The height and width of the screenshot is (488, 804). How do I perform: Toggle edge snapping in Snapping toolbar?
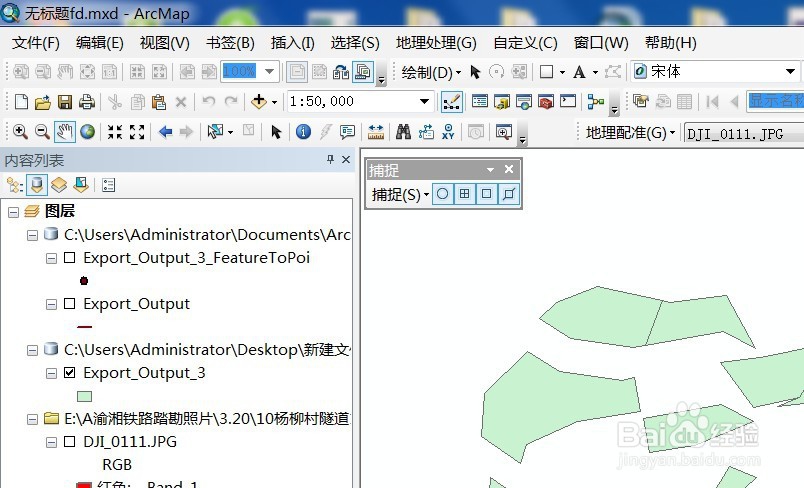(x=509, y=194)
